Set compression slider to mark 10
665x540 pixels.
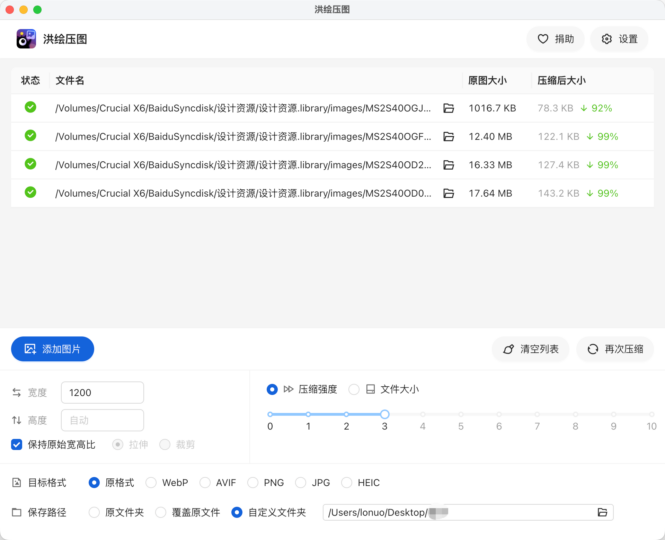(651, 414)
